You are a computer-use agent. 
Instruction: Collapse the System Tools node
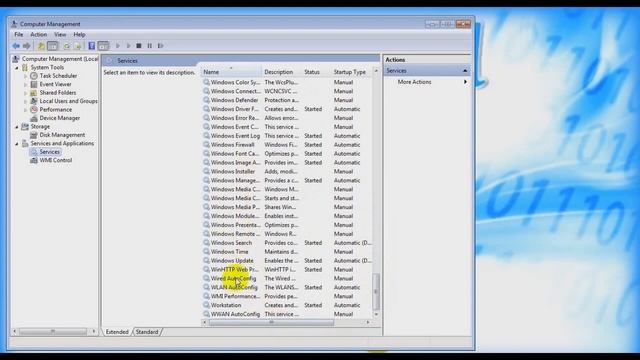(17, 68)
